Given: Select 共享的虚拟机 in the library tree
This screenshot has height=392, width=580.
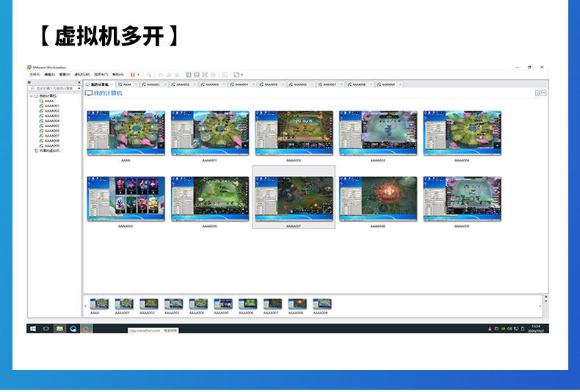Looking at the screenshot, I should pos(47,151).
